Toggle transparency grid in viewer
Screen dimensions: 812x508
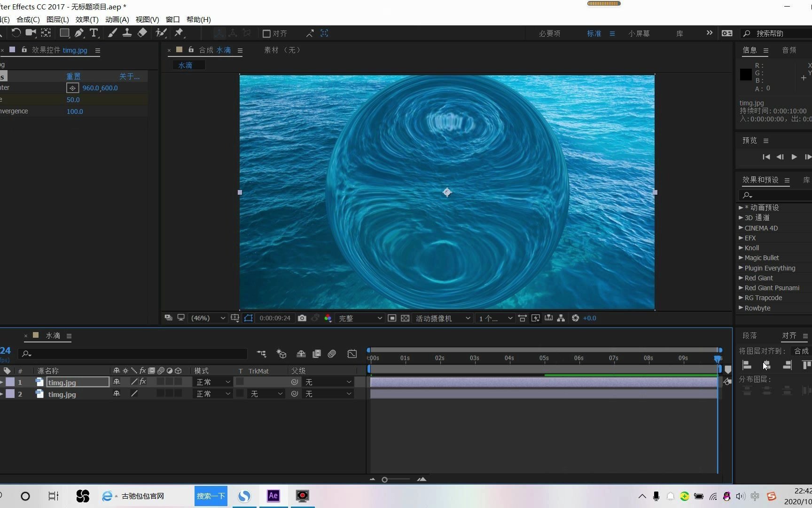tap(405, 318)
